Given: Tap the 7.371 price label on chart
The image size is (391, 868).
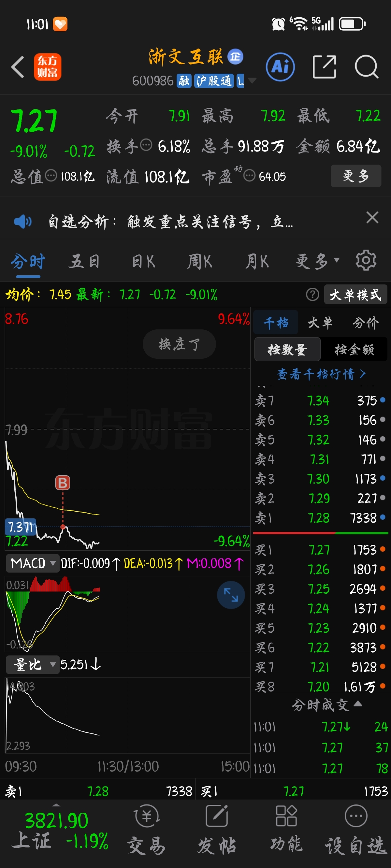Looking at the screenshot, I should click(x=20, y=527).
